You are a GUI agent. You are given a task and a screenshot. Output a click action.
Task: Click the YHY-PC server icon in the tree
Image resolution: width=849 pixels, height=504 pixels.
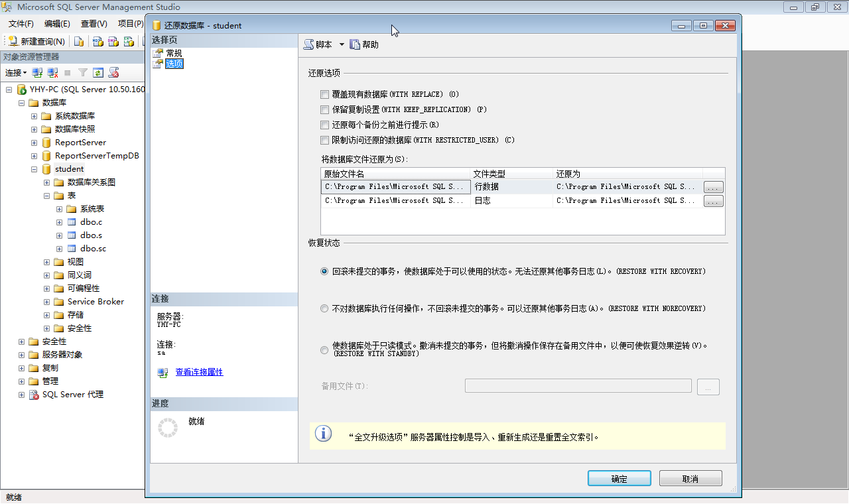pos(22,90)
